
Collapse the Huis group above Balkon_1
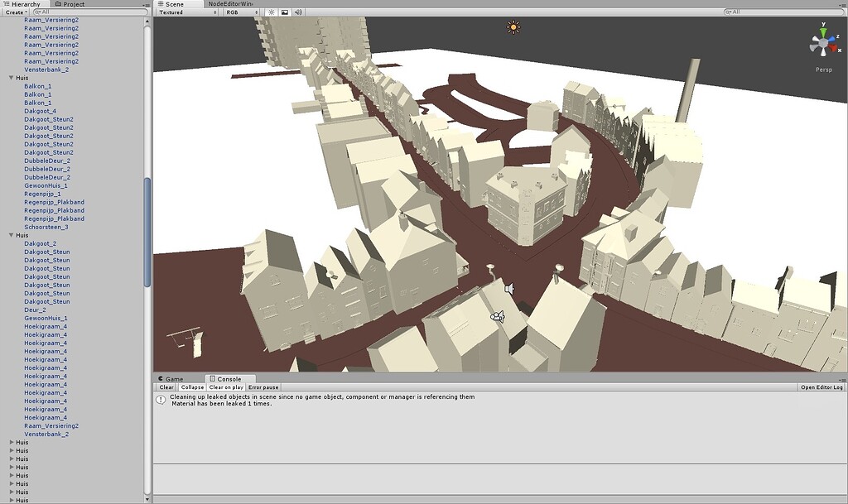click(x=12, y=78)
